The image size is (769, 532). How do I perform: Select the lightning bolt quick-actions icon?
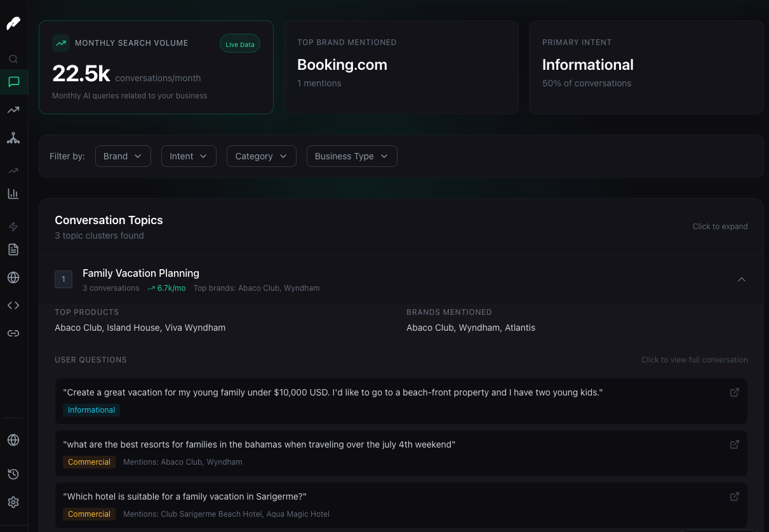(x=13, y=227)
